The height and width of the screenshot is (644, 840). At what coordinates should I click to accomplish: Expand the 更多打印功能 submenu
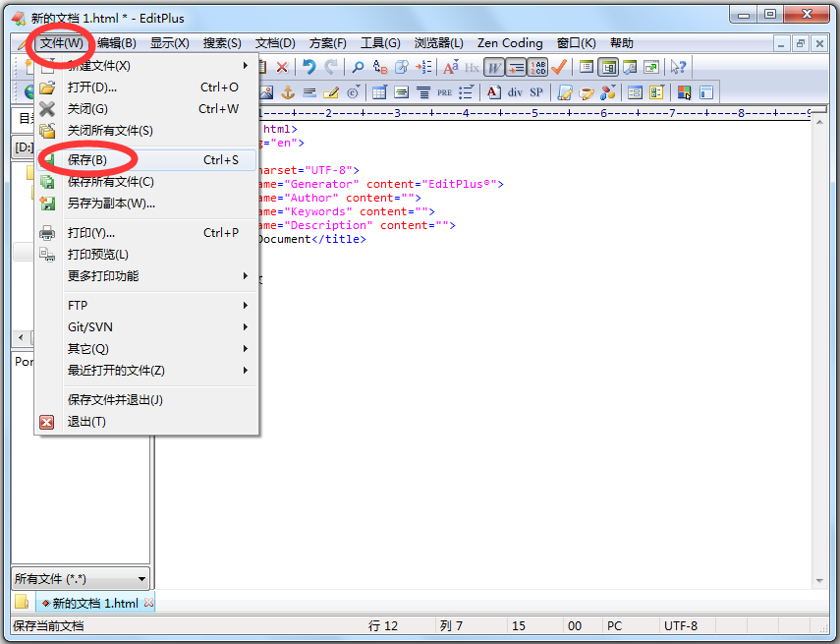pyautogui.click(x=108, y=276)
